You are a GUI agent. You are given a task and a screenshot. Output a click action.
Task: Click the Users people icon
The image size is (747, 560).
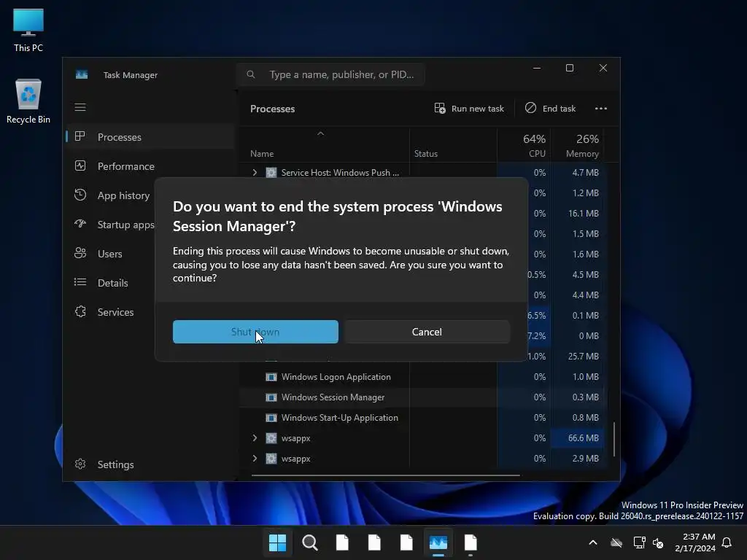point(80,253)
